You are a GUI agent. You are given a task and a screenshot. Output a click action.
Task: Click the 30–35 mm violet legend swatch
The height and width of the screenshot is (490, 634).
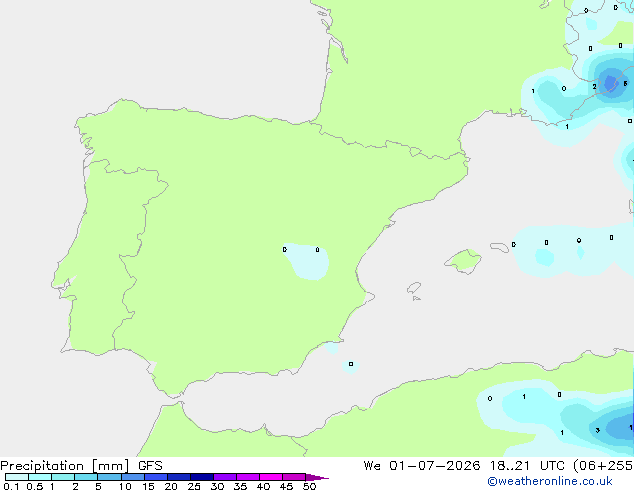224,477
